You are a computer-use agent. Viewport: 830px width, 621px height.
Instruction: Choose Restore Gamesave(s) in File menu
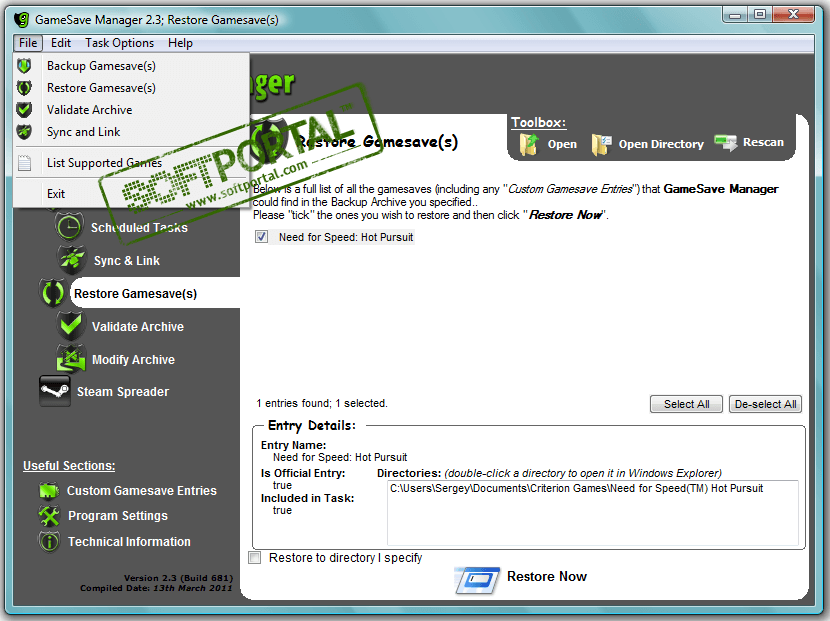pyautogui.click(x=131, y=88)
